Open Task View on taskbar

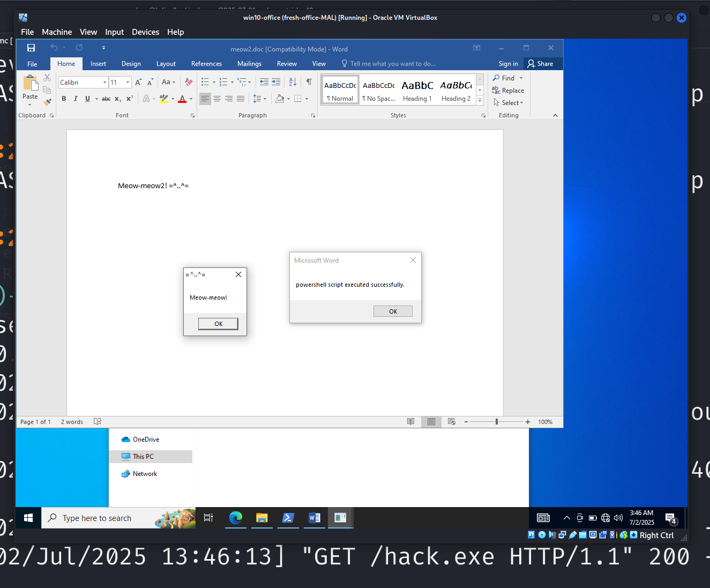point(208,518)
